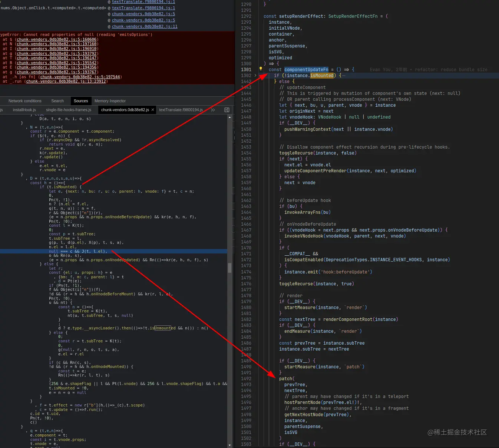Open the Memory Inspector tab
Image resolution: width=499 pixels, height=448 pixels.
110,101
